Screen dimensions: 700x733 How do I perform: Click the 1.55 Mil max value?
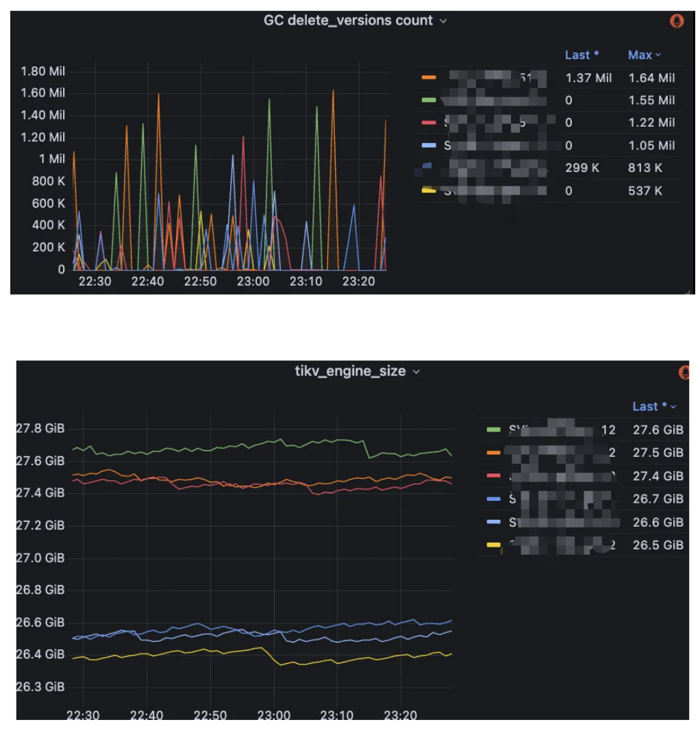click(x=651, y=100)
